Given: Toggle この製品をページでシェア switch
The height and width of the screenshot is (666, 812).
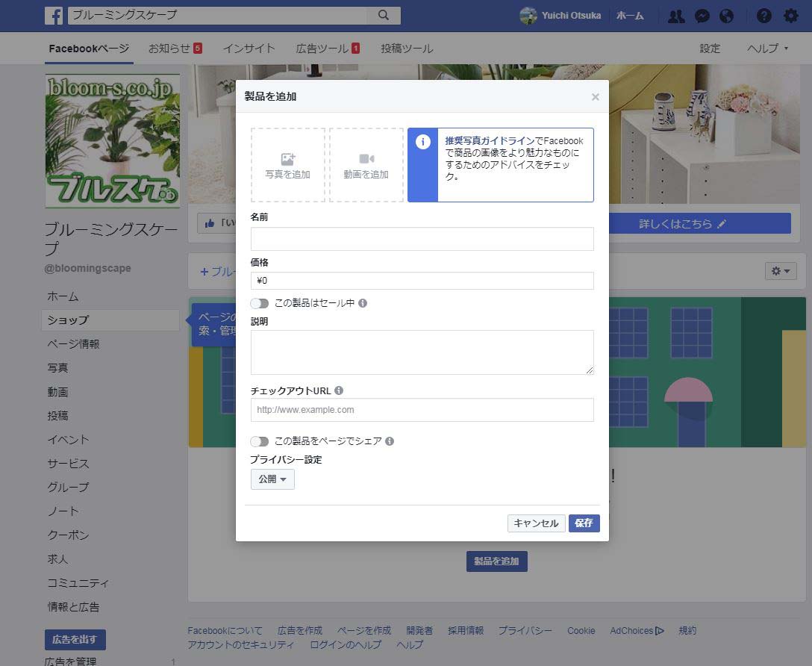Looking at the screenshot, I should 260,441.
